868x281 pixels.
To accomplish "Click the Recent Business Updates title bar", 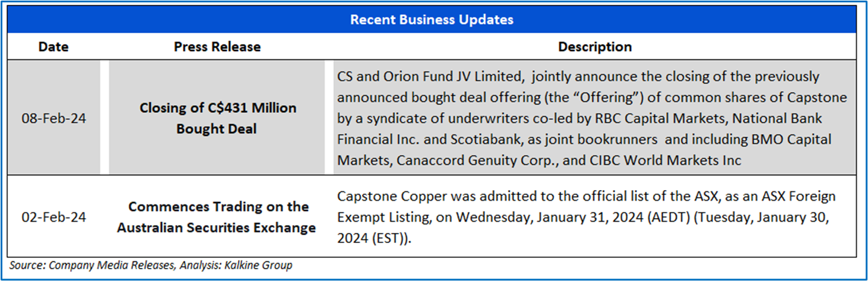I will (432, 20).
